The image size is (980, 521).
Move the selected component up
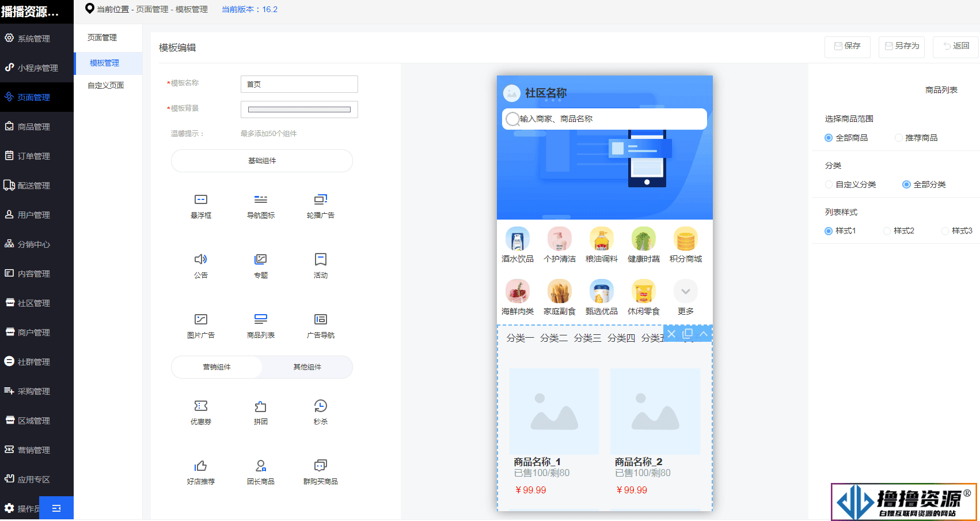click(704, 334)
